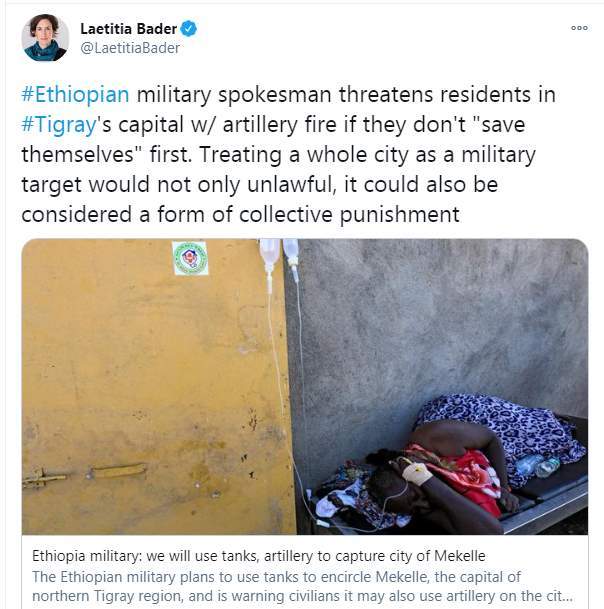Click the leopard-print blanket in the photo

click(x=501, y=433)
